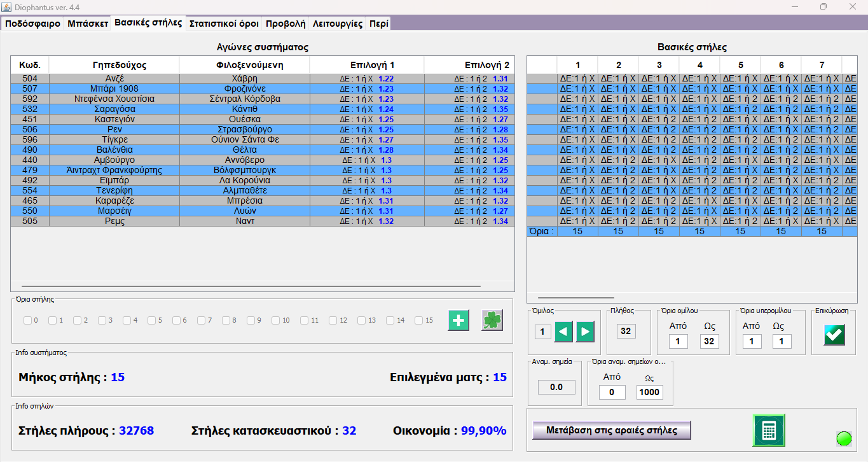Select match row Καστεγιόν
Screen dimensions: 868x462
pos(263,119)
